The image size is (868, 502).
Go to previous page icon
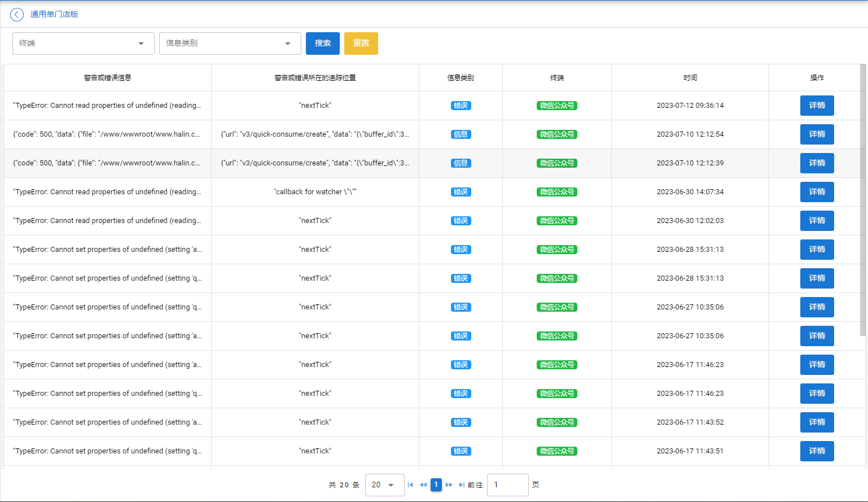pos(423,484)
